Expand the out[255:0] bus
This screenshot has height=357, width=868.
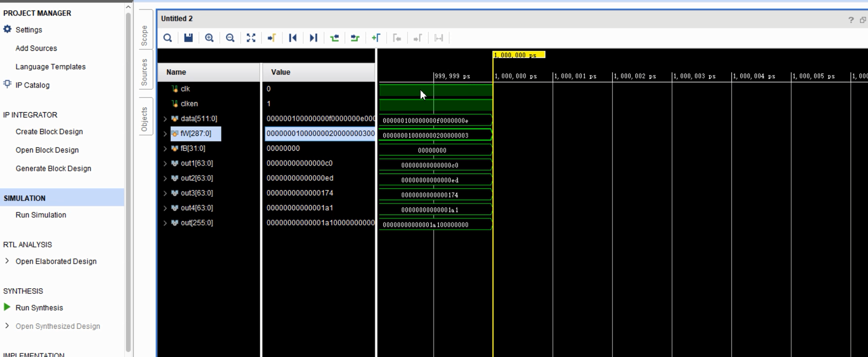[x=165, y=223]
